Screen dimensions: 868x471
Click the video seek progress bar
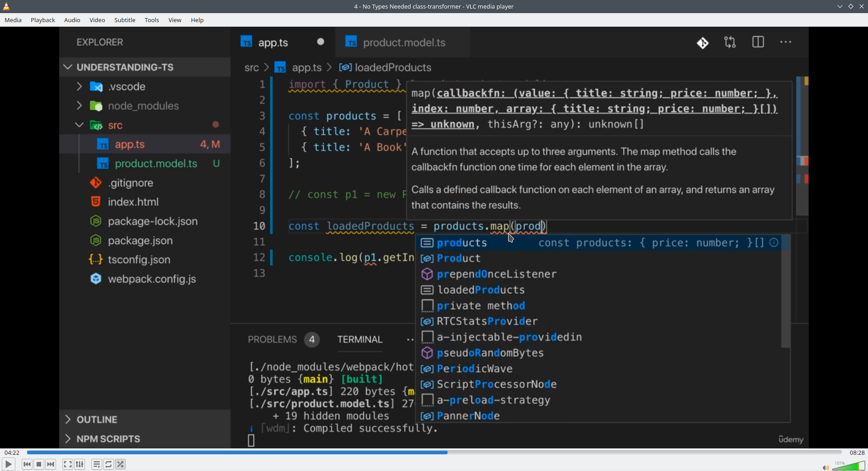click(x=434, y=452)
